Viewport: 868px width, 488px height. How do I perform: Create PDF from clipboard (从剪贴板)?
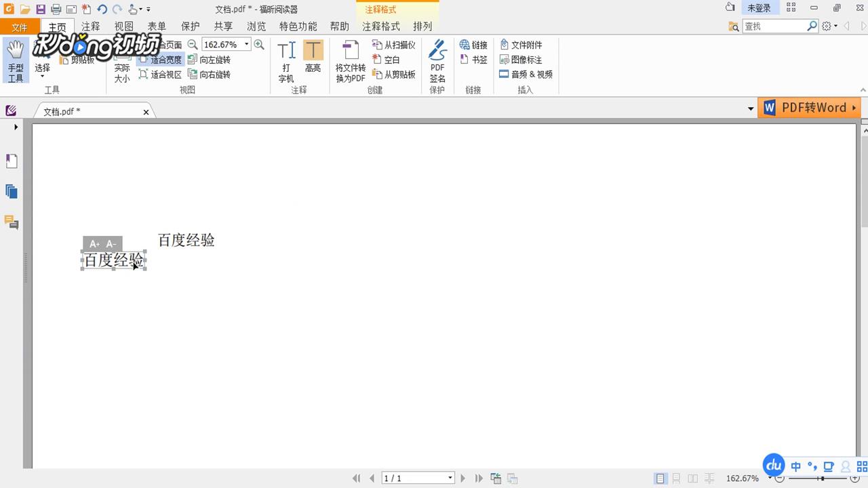click(x=394, y=75)
